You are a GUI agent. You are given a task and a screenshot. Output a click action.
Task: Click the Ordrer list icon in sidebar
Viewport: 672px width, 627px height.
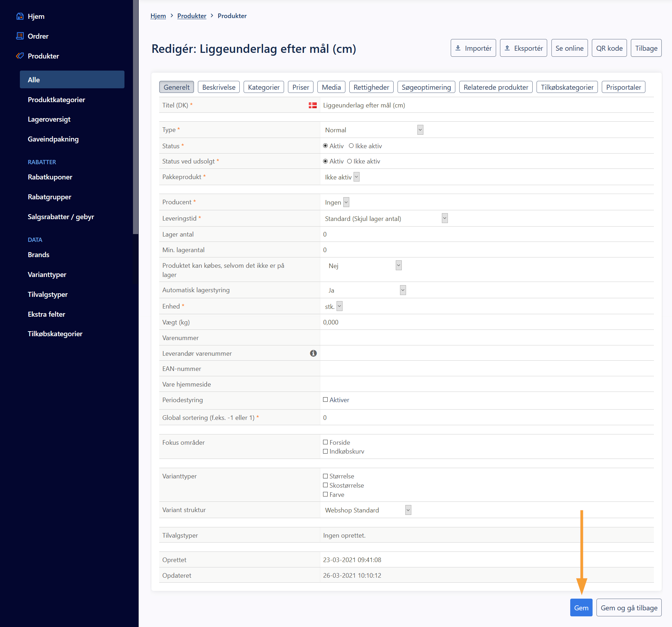pyautogui.click(x=20, y=36)
